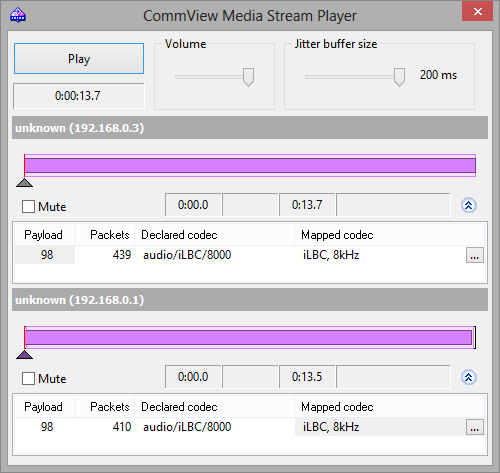The width and height of the screenshot is (500, 473).
Task: Click Declared codec header in second table
Action: click(x=215, y=407)
